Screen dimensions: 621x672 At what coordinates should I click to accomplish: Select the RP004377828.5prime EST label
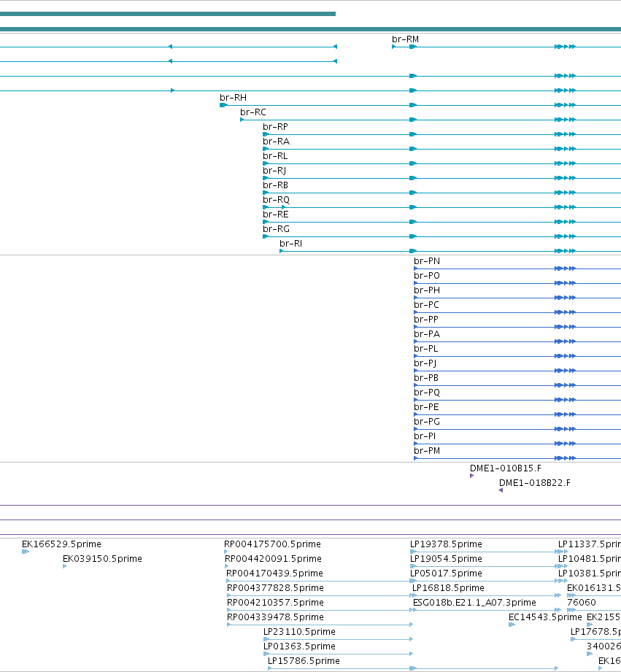(x=276, y=588)
